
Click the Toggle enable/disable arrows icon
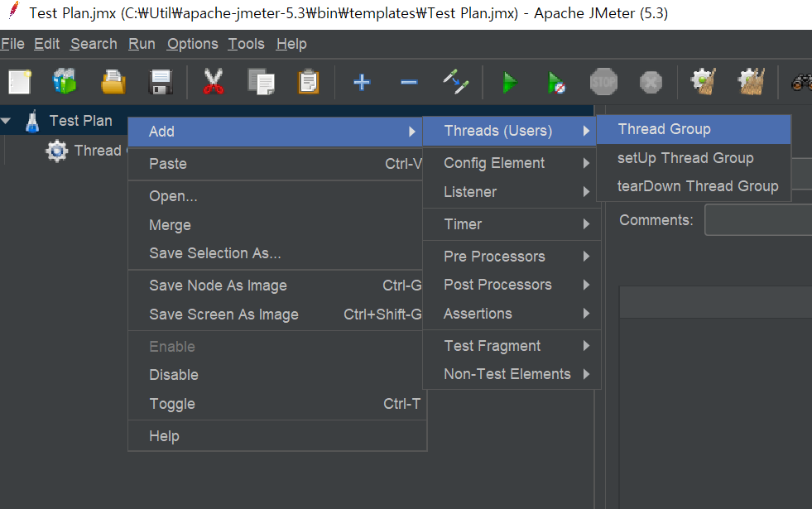456,82
